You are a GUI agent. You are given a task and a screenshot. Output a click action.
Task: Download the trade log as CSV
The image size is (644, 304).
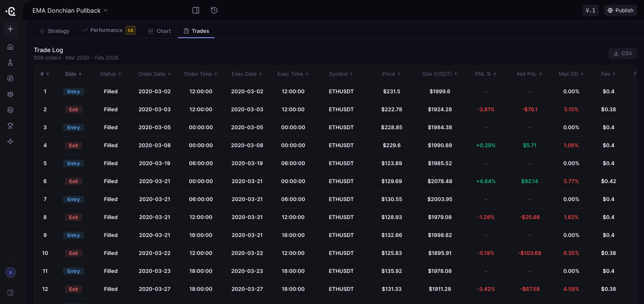[623, 53]
